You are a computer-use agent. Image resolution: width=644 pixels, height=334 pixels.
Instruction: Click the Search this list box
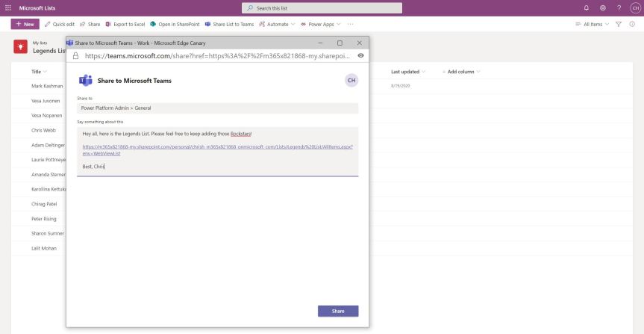(322, 7)
